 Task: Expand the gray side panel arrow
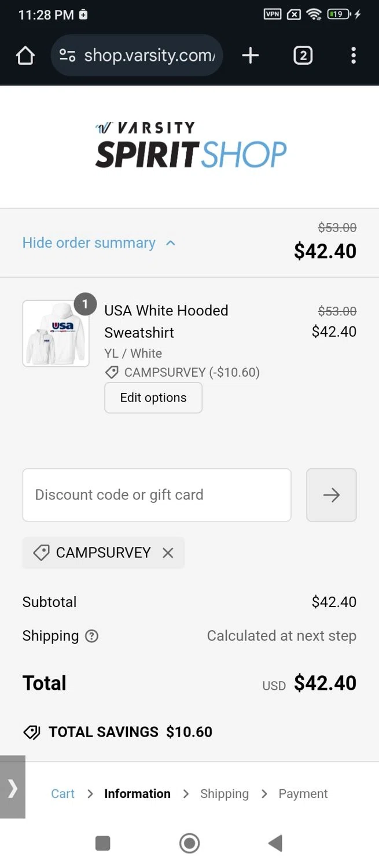click(12, 787)
